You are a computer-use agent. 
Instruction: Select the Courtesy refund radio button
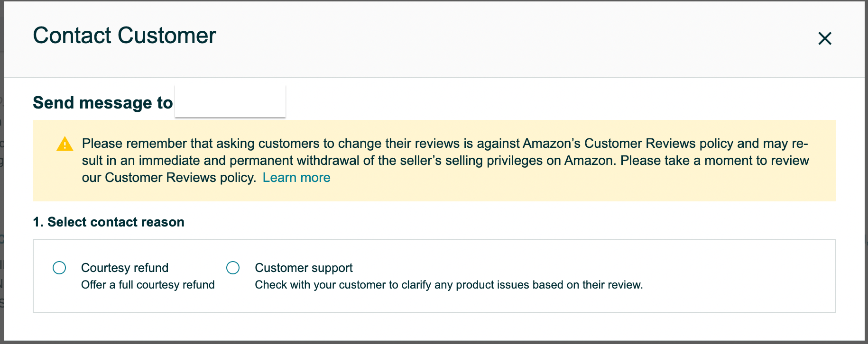[59, 268]
